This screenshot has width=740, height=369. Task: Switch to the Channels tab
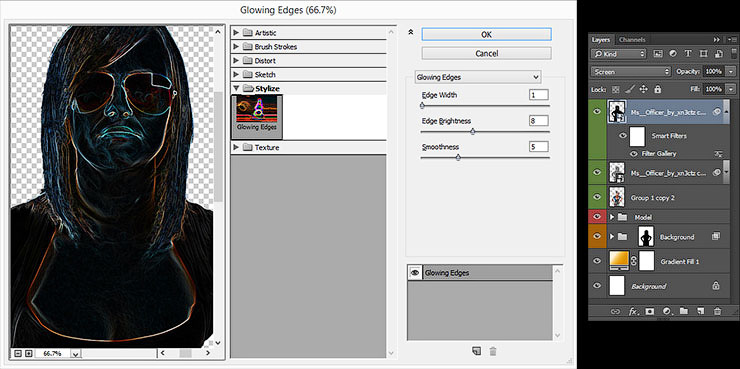(x=632, y=40)
